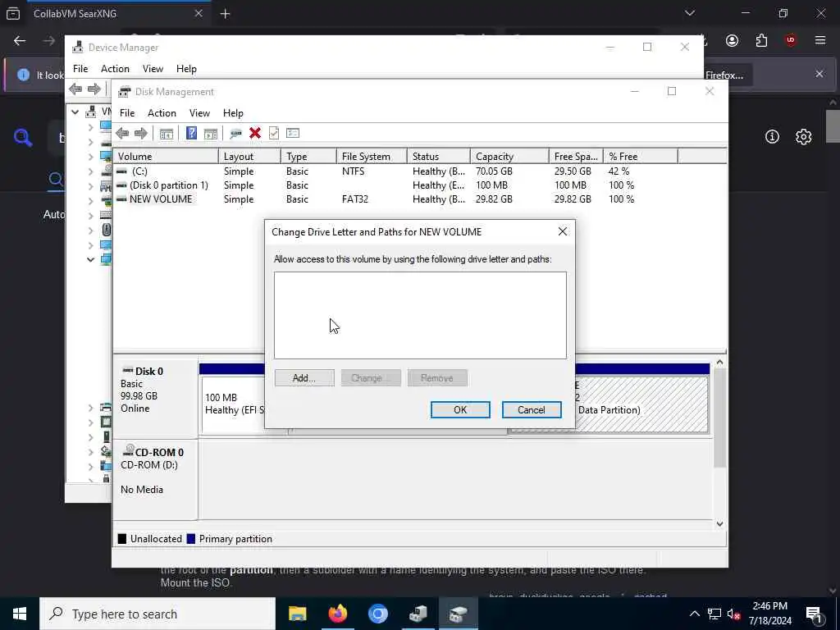
Task: Open the Help menu in Disk Management
Action: (233, 113)
